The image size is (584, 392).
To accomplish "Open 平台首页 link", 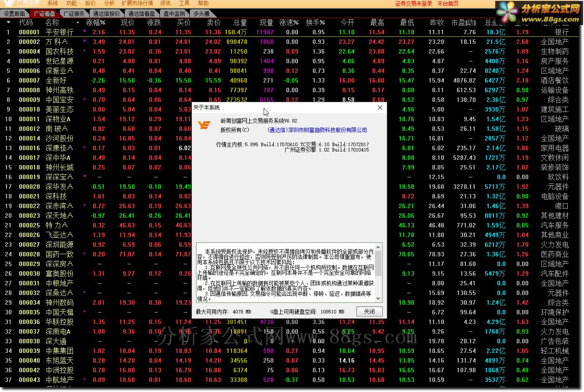I will point(448,4).
